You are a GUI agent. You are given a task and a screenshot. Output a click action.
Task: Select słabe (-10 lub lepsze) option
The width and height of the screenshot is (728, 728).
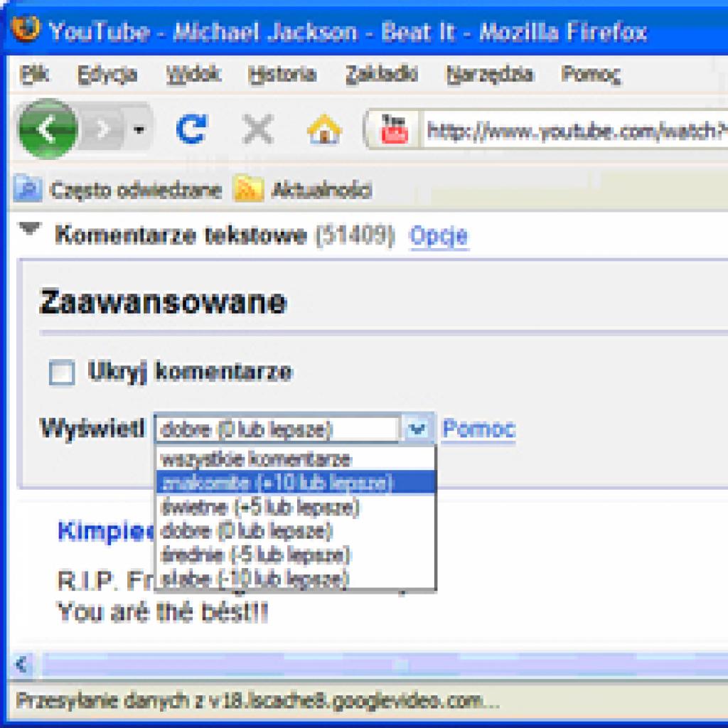pyautogui.click(x=295, y=579)
